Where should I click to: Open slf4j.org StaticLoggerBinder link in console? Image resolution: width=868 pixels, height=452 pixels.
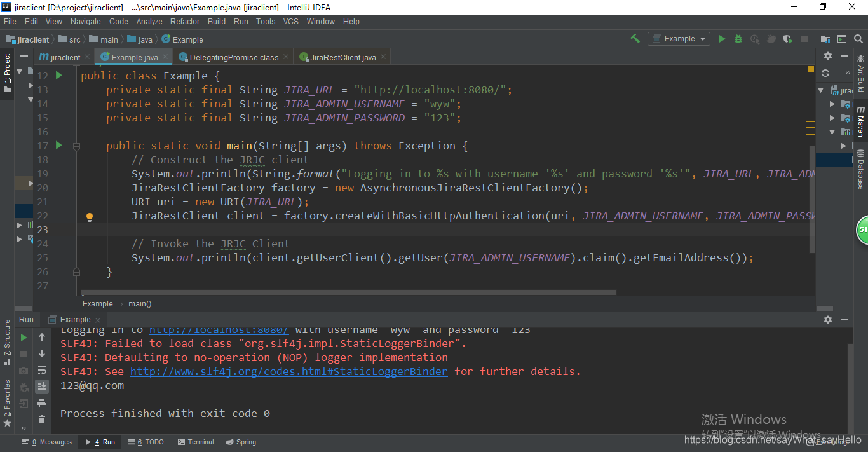289,371
